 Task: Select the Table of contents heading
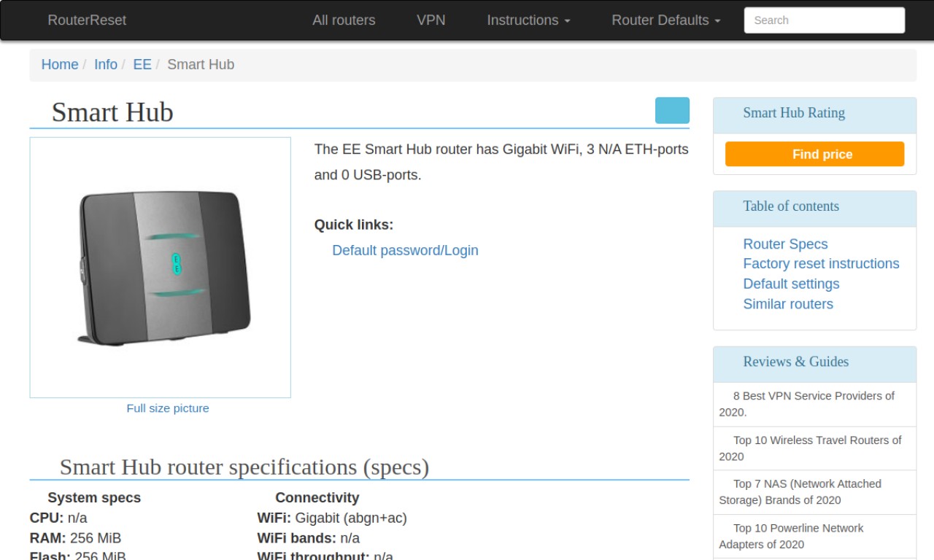click(x=791, y=206)
